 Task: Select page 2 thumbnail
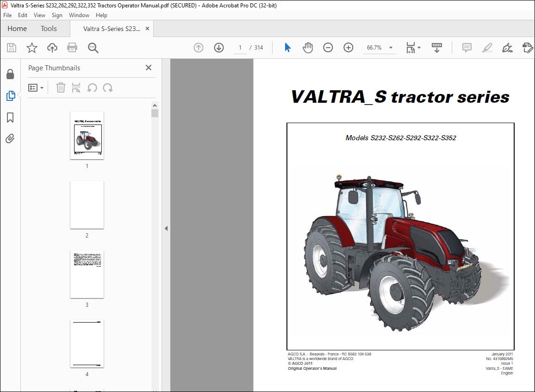point(87,205)
